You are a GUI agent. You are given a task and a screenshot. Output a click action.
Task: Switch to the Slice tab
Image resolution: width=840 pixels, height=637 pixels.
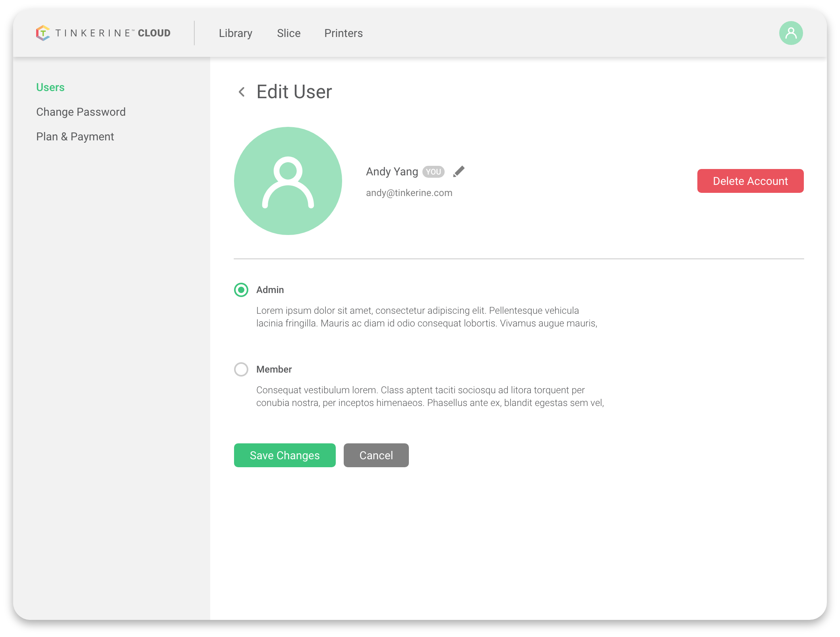pyautogui.click(x=288, y=33)
